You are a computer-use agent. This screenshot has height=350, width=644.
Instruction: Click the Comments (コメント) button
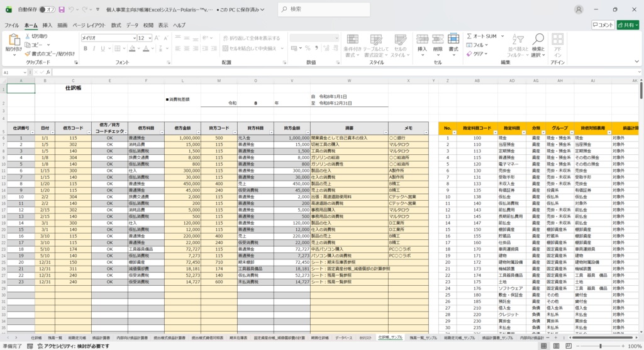(x=603, y=25)
